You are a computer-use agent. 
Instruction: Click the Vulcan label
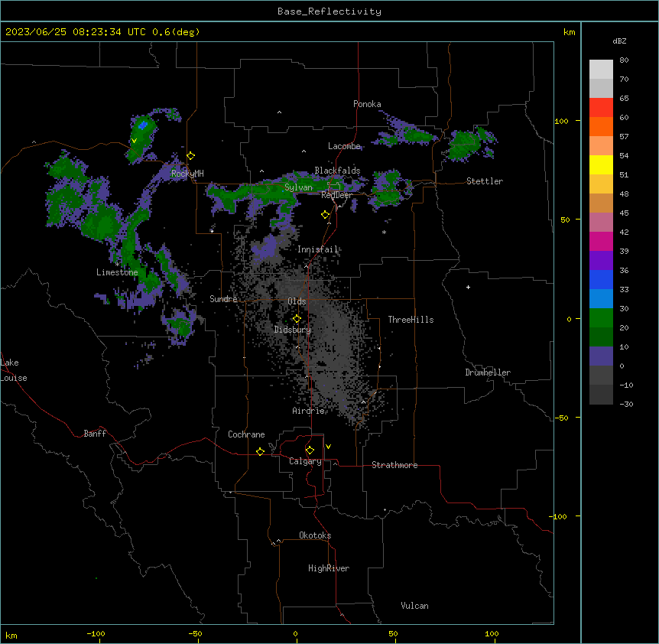coord(415,606)
